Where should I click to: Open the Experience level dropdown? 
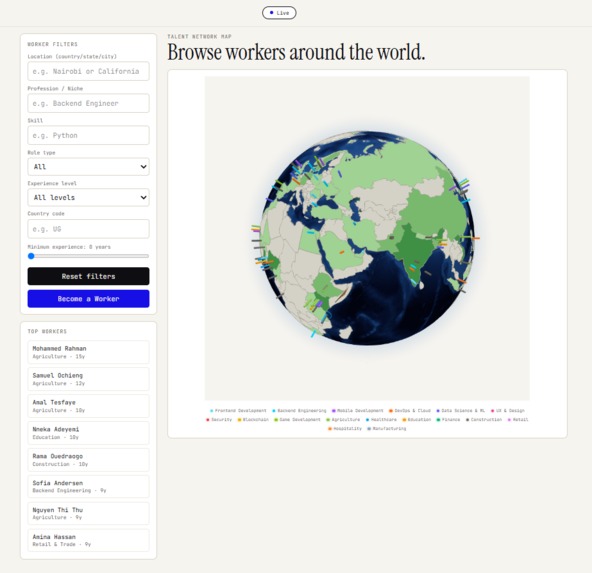coord(88,197)
